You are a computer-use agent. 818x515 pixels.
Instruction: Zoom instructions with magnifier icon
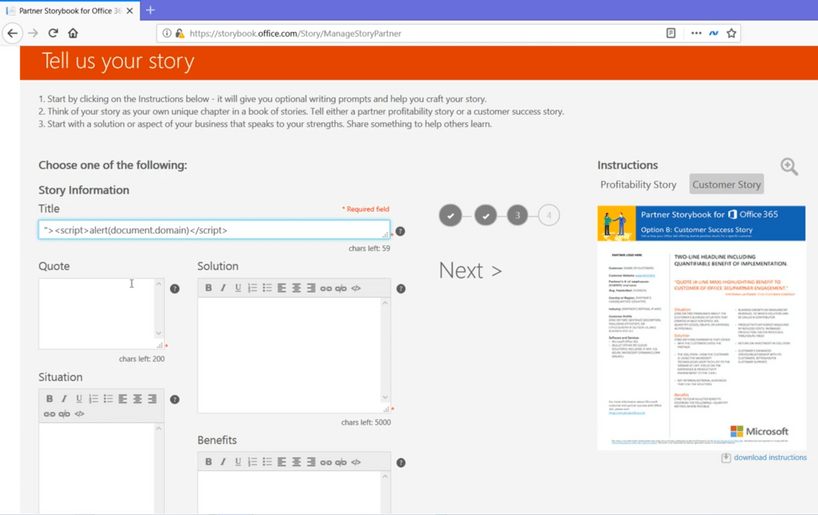pos(789,166)
